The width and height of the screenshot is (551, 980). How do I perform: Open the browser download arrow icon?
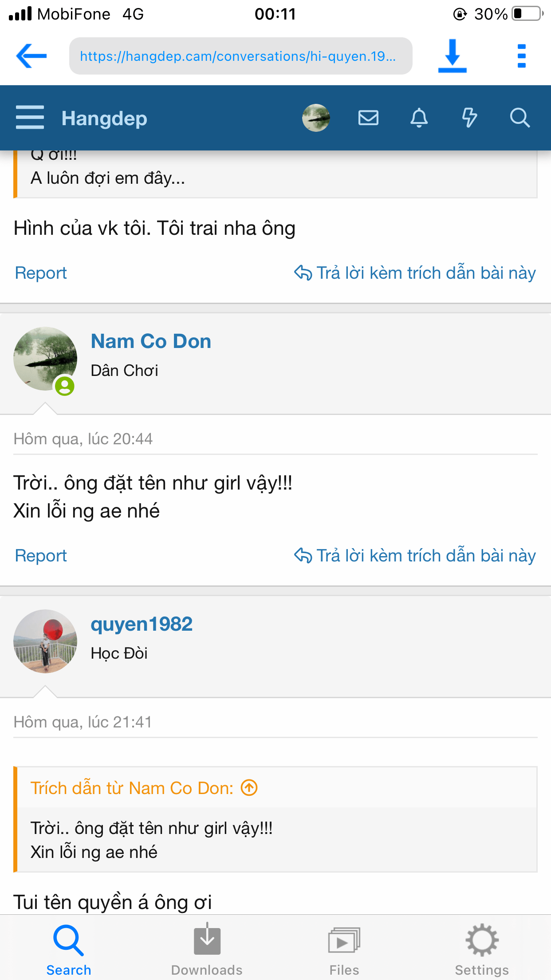[x=452, y=56]
